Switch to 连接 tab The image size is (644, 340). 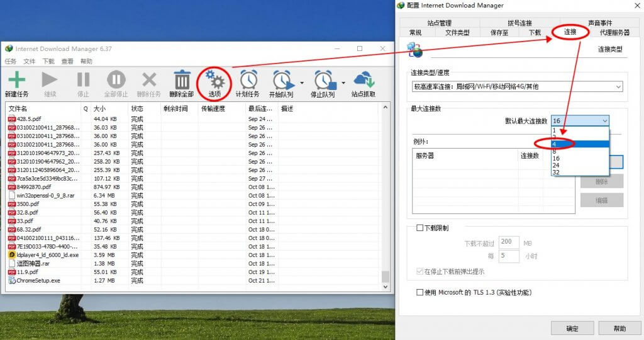coord(570,31)
